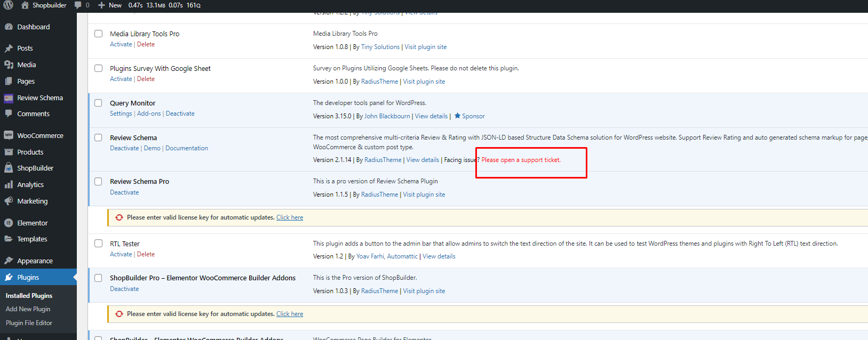This screenshot has height=340, width=868.
Task: Click the Media sidebar icon
Action: click(x=9, y=64)
